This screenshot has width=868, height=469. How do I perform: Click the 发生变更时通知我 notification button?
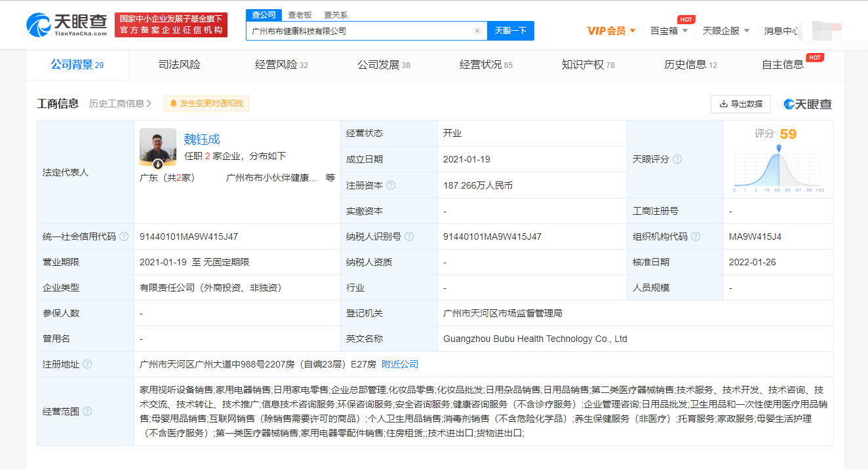[x=207, y=103]
